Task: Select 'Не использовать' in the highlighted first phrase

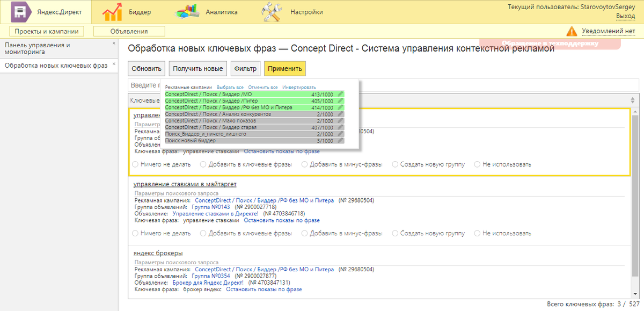Action: click(477, 164)
